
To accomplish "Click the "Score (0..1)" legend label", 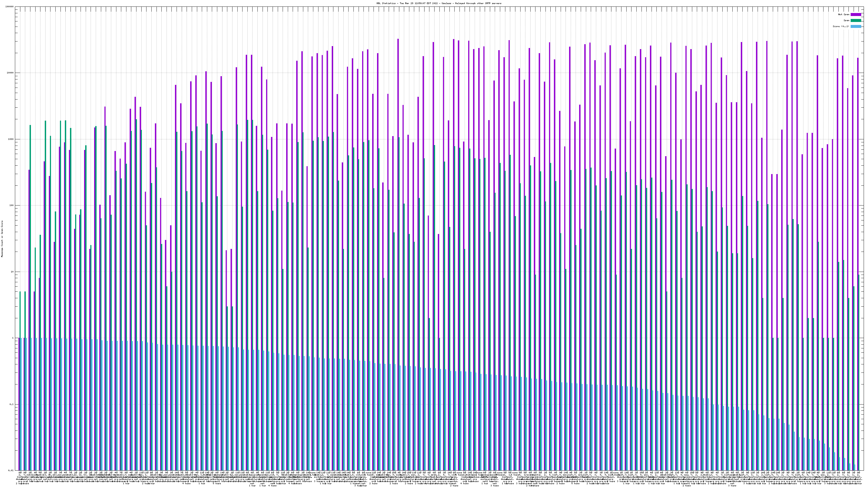I will (841, 26).
